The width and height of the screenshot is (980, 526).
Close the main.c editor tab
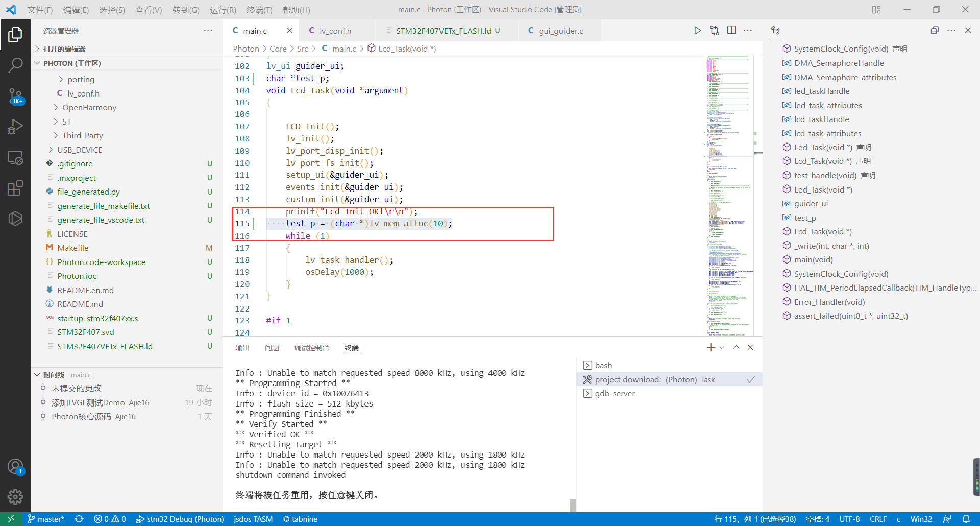coord(289,31)
